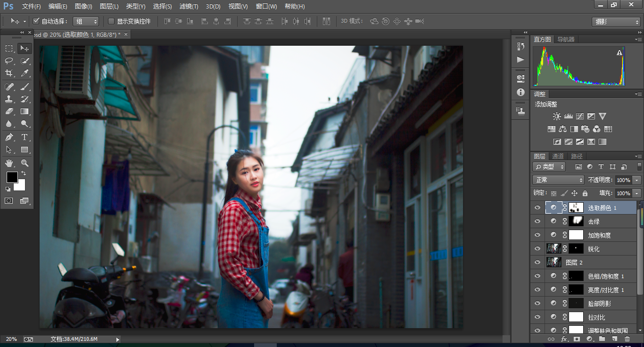Select the Eyedropper tool

click(x=25, y=73)
